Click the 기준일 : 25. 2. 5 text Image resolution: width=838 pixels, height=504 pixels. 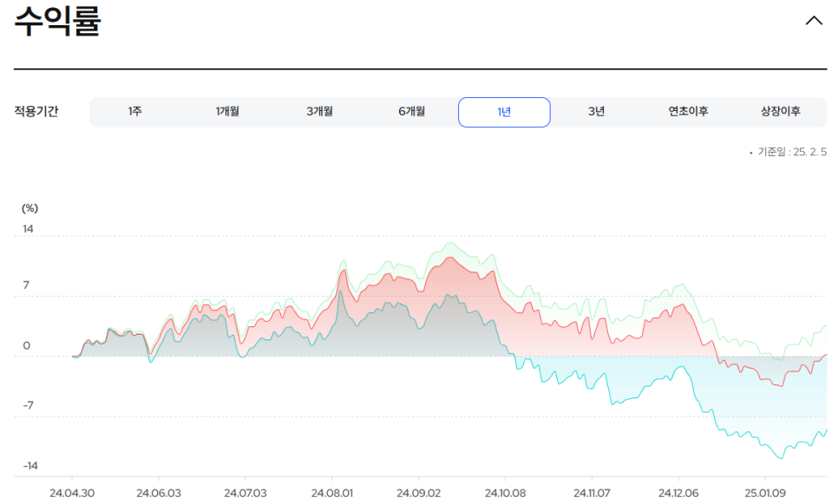[x=791, y=153]
